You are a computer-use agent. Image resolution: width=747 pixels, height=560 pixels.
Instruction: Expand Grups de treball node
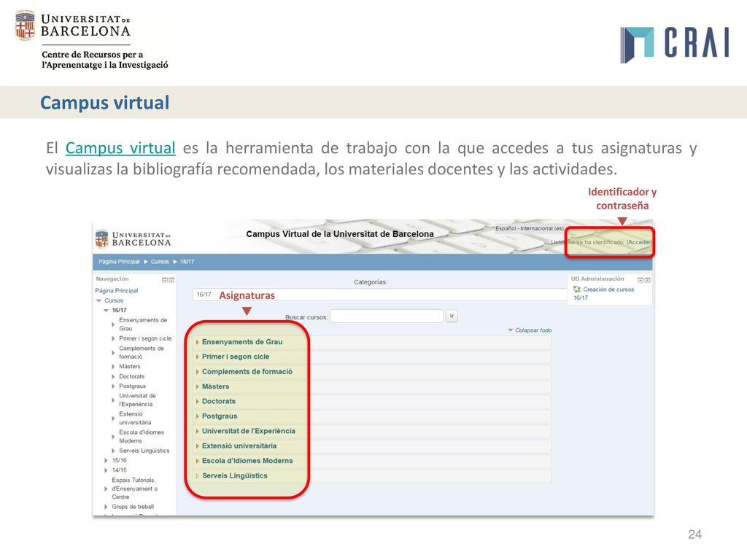coord(106,507)
